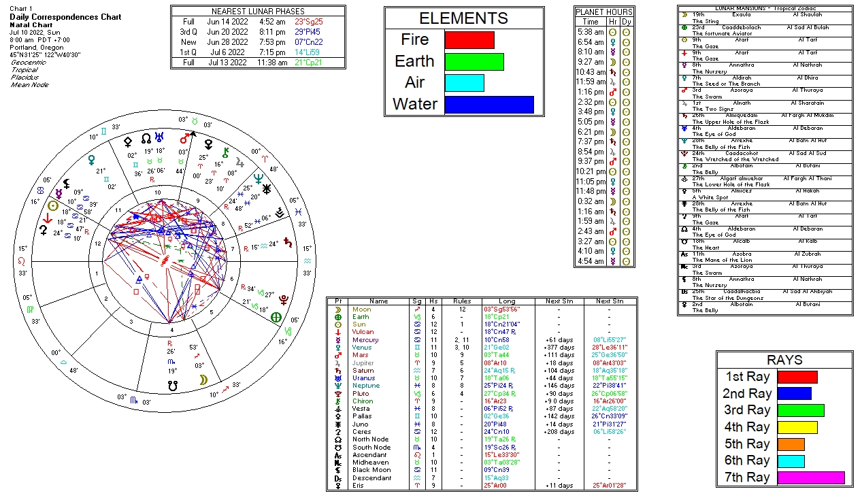This screenshot has width=862, height=504.
Task: Click the Neptune glyph in the planet table
Action: pyautogui.click(x=338, y=386)
